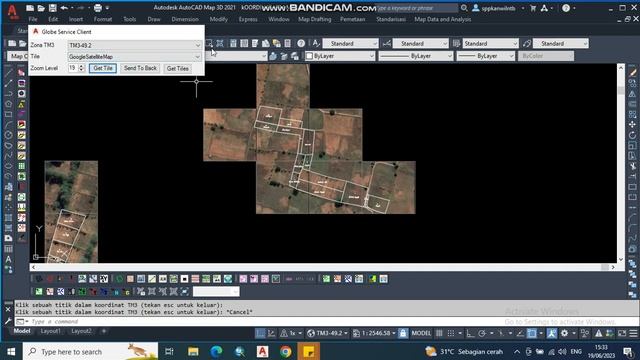Open File Explorer from taskbar
The height and width of the screenshot is (360, 640).
(x=193, y=351)
